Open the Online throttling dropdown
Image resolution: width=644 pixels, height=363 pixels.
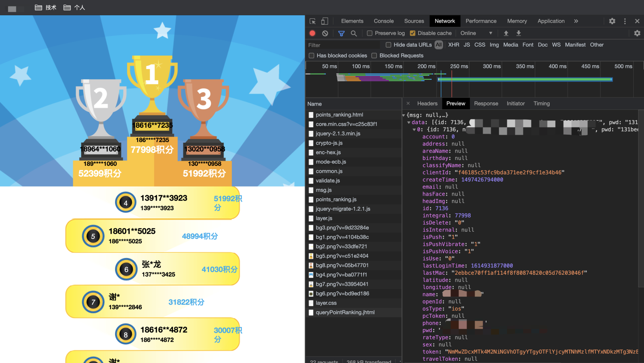[x=476, y=33]
